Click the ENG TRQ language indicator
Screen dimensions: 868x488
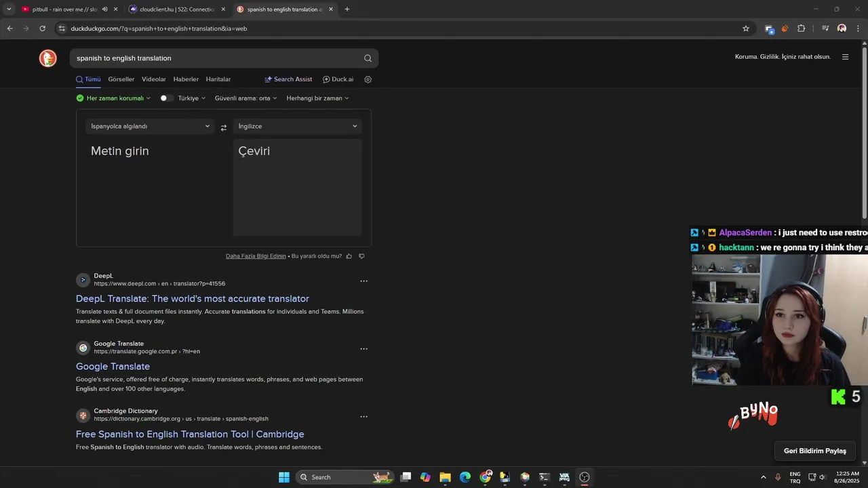tap(795, 477)
